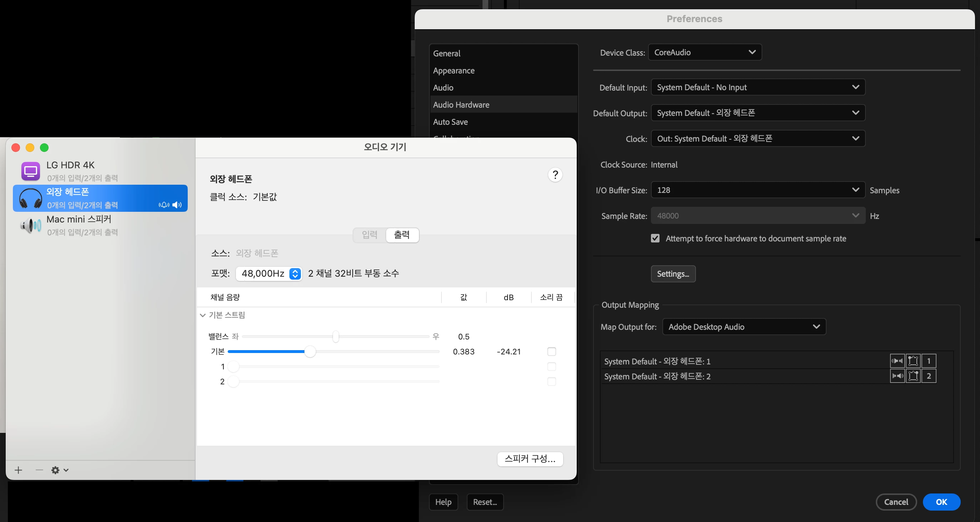Image resolution: width=980 pixels, height=522 pixels.
Task: Open the Default Output dropdown
Action: coord(758,113)
